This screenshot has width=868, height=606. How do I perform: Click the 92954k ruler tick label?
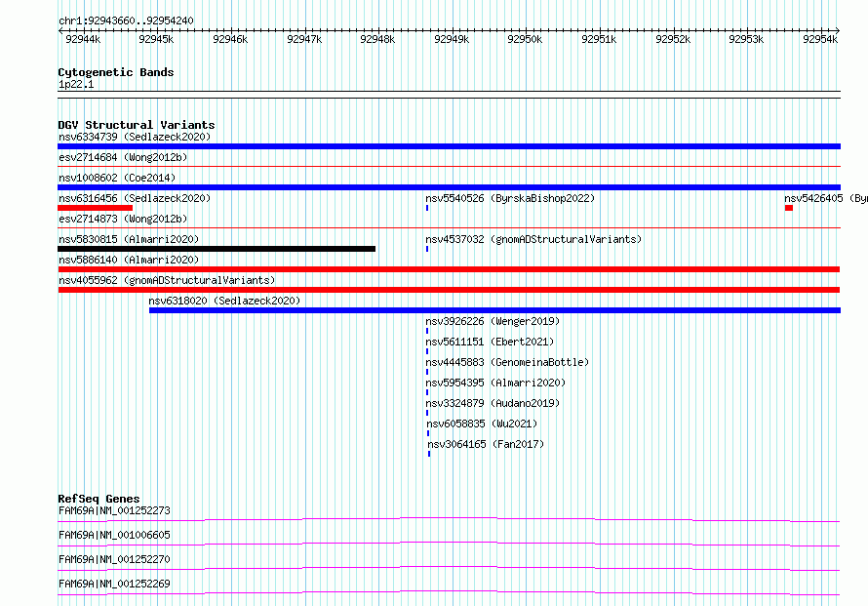[x=820, y=39]
